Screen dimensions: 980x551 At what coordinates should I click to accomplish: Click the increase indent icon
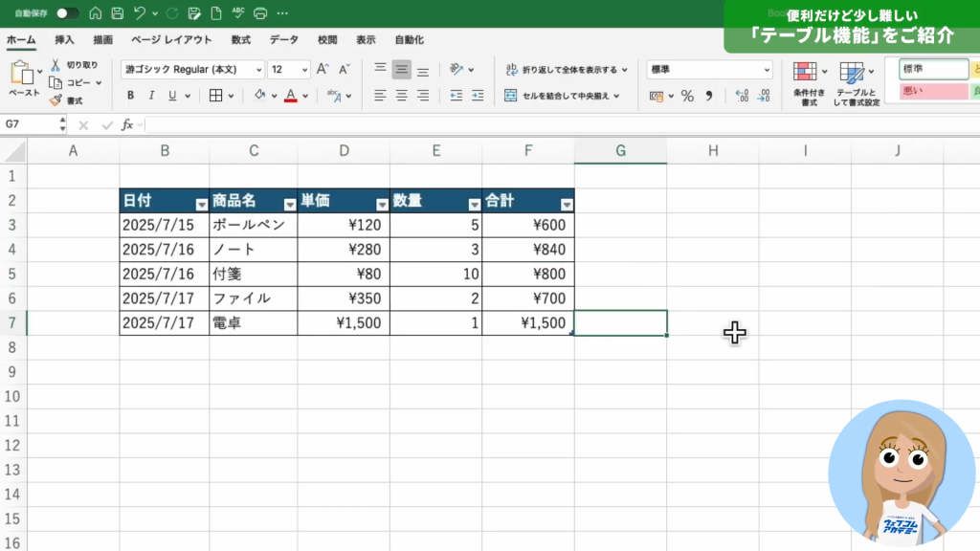pos(477,96)
